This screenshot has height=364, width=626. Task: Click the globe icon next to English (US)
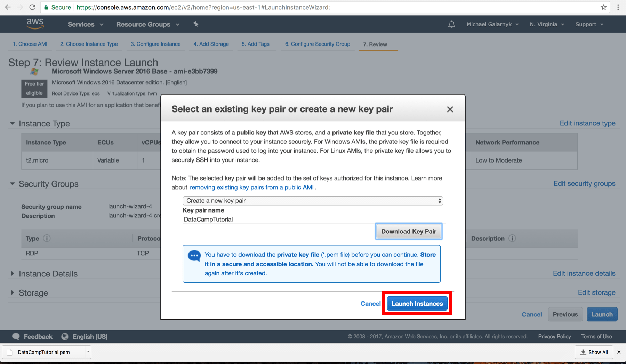[x=65, y=336]
